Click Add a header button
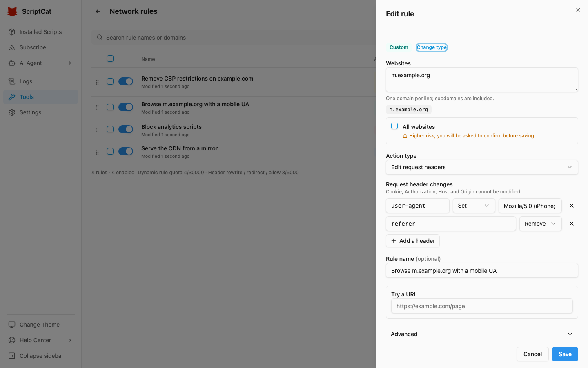The width and height of the screenshot is (588, 368). (413, 241)
